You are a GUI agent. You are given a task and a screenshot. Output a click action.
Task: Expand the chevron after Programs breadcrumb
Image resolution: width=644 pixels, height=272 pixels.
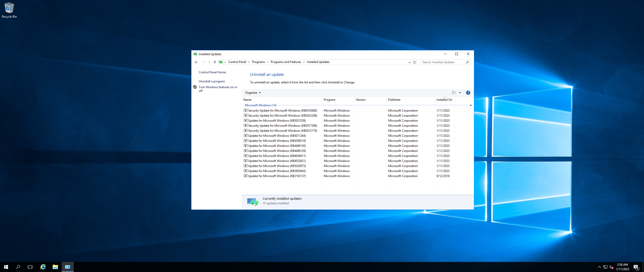[268, 62]
